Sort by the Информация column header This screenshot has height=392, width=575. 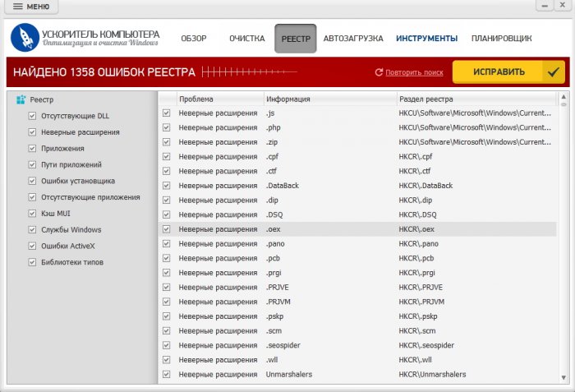coord(329,99)
